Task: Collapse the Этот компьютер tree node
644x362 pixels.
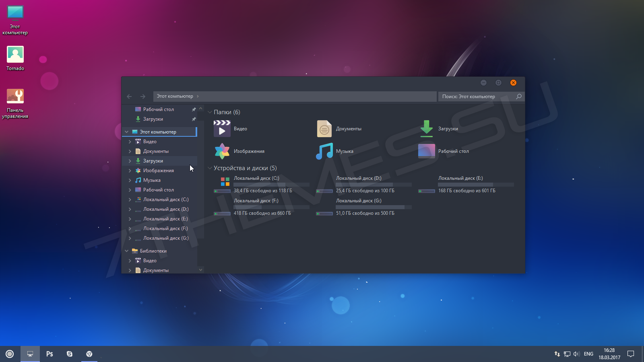Action: pyautogui.click(x=126, y=132)
